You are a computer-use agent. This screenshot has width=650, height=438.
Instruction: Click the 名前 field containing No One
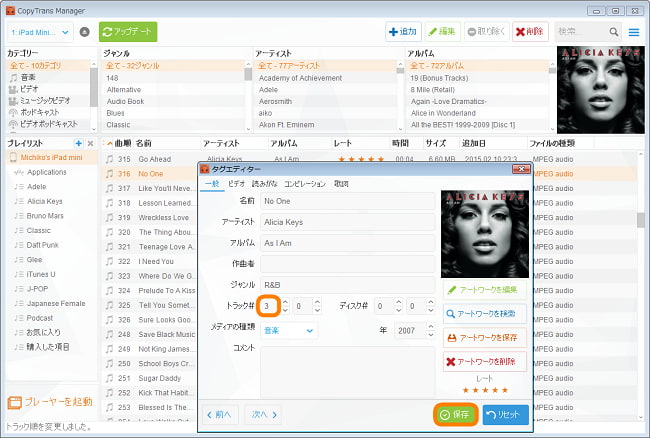click(347, 201)
